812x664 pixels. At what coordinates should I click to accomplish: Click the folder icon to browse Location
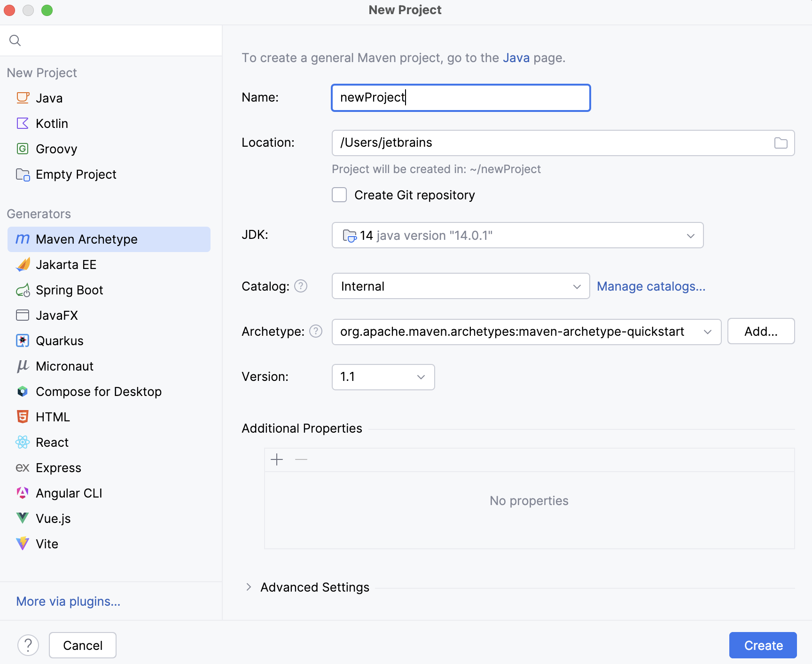tap(781, 142)
